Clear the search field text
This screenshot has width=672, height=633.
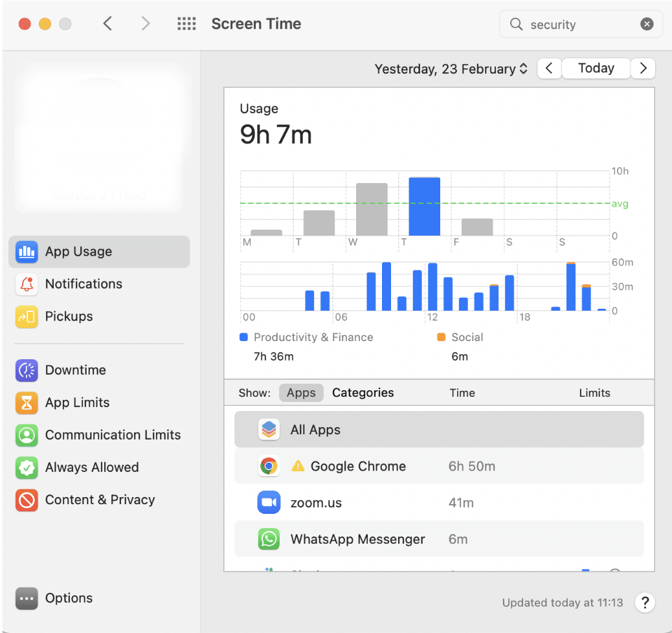647,25
